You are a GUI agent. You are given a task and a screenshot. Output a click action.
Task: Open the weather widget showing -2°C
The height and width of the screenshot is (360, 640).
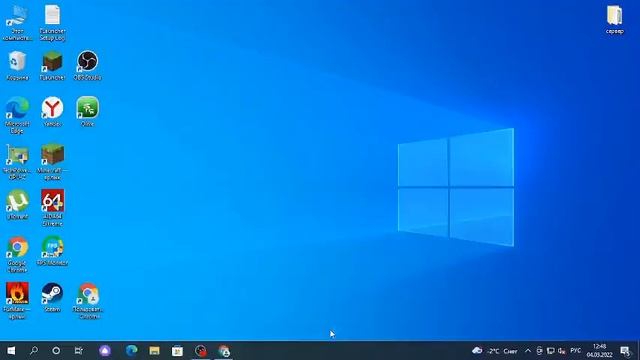click(x=495, y=351)
